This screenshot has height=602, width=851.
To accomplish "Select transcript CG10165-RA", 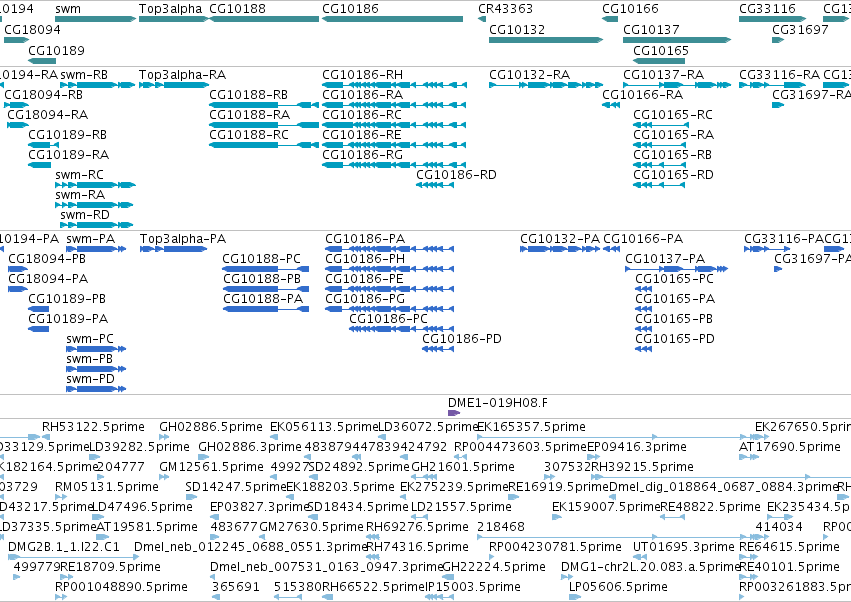I will [673, 135].
